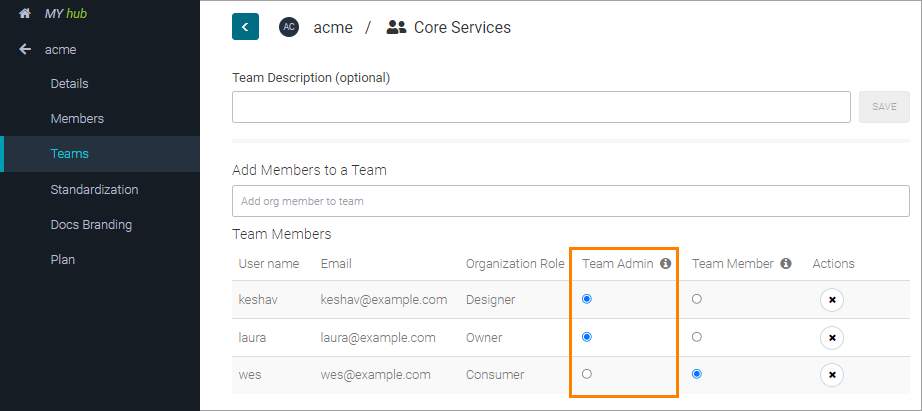Remove wes from the team
Image resolution: width=922 pixels, height=411 pixels.
[x=831, y=375]
